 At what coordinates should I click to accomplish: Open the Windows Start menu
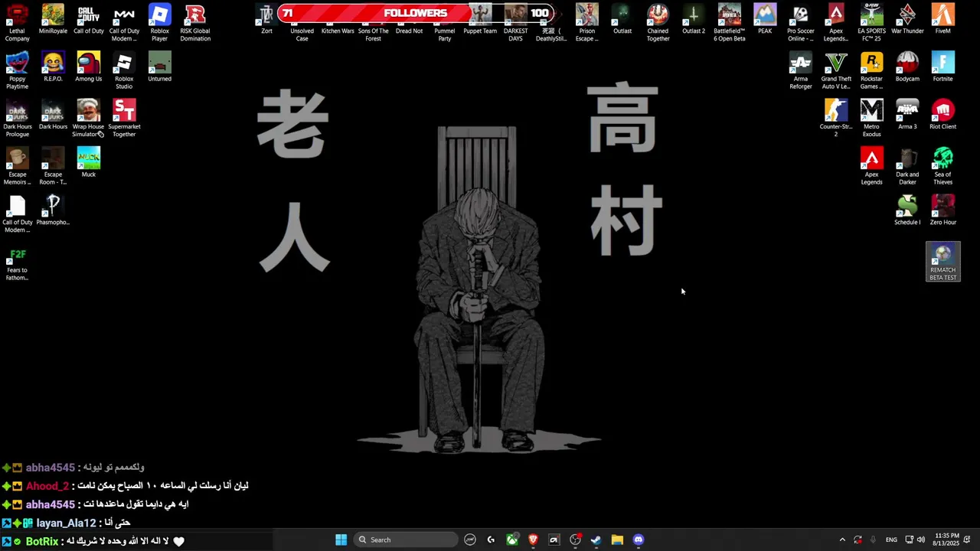tap(341, 540)
